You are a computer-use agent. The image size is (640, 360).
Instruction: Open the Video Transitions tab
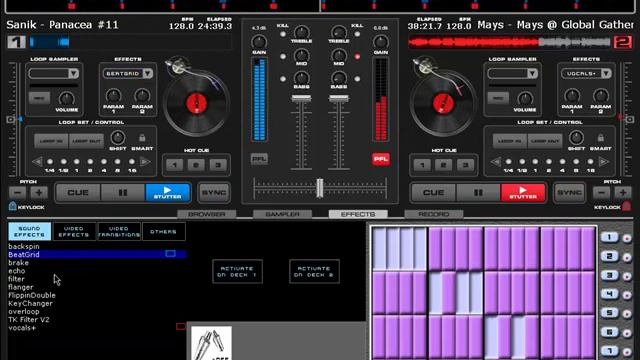coord(119,231)
